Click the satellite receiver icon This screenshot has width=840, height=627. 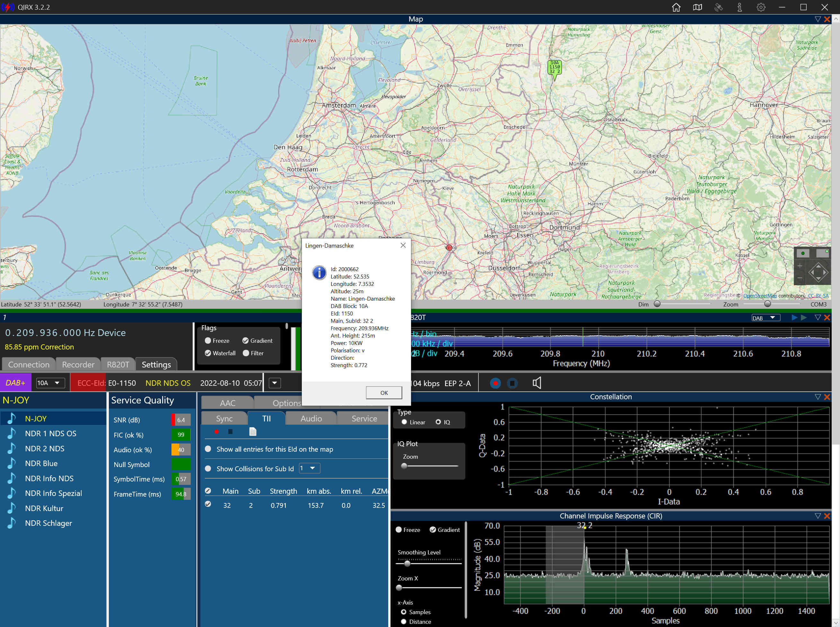718,7
